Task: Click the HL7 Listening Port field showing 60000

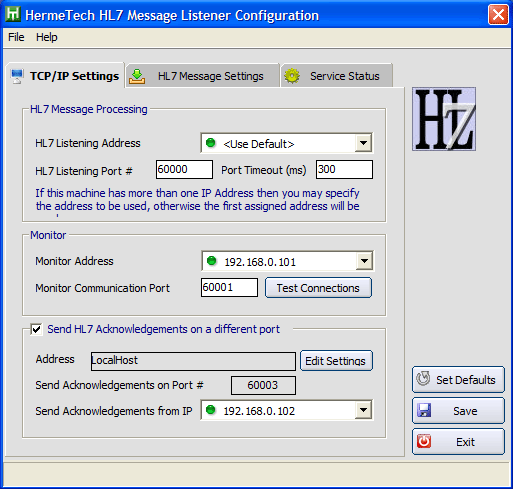Action: 184,169
